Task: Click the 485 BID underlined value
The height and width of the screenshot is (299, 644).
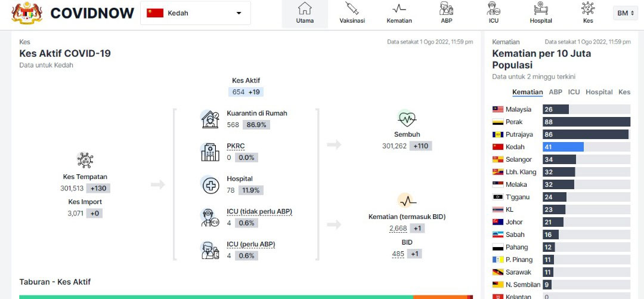Action: pos(398,254)
